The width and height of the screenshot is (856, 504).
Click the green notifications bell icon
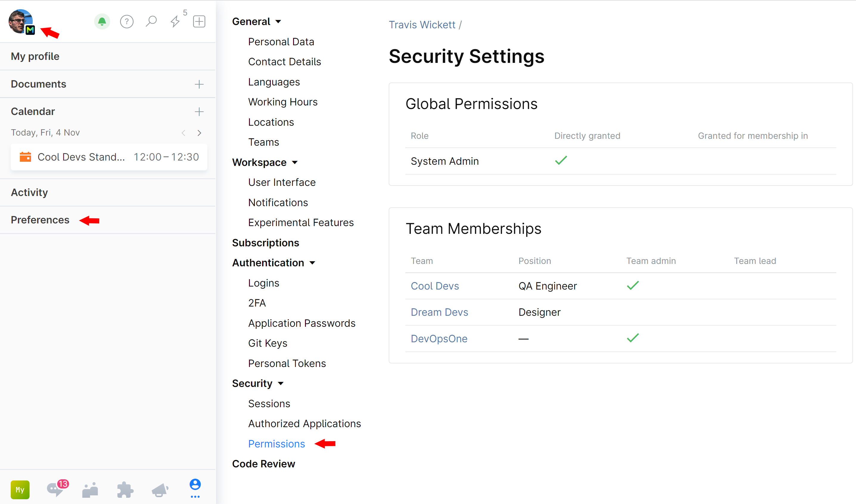pyautogui.click(x=102, y=22)
